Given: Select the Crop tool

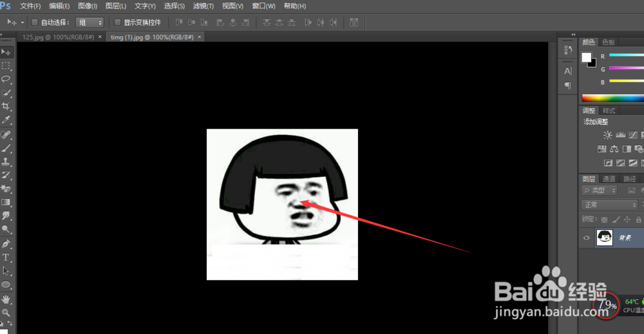Looking at the screenshot, I should click(6, 106).
